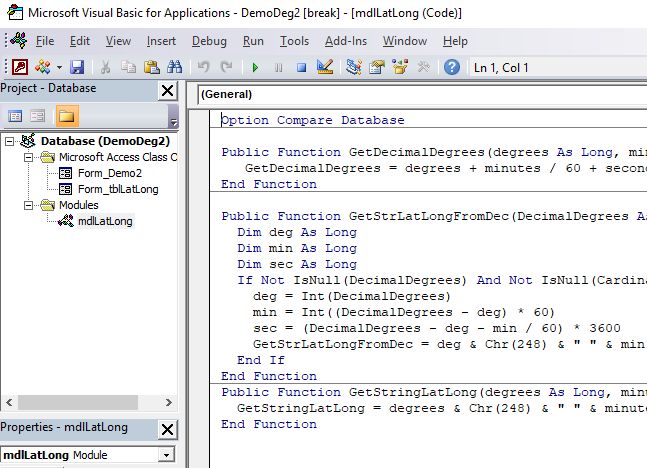Click the Break pause icon

tap(279, 67)
